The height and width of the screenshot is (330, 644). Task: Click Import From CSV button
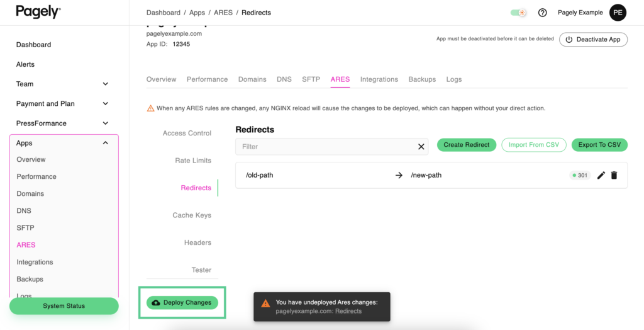(534, 145)
